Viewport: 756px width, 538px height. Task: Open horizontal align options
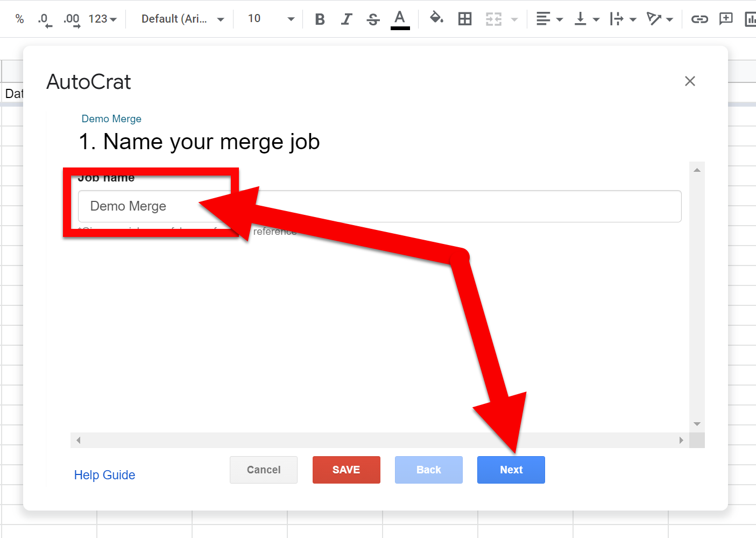click(549, 19)
